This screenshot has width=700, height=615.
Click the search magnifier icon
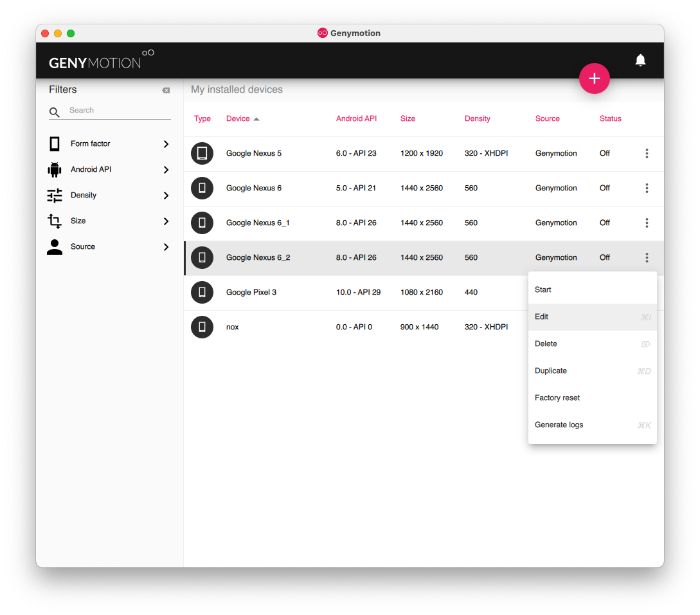(55, 112)
